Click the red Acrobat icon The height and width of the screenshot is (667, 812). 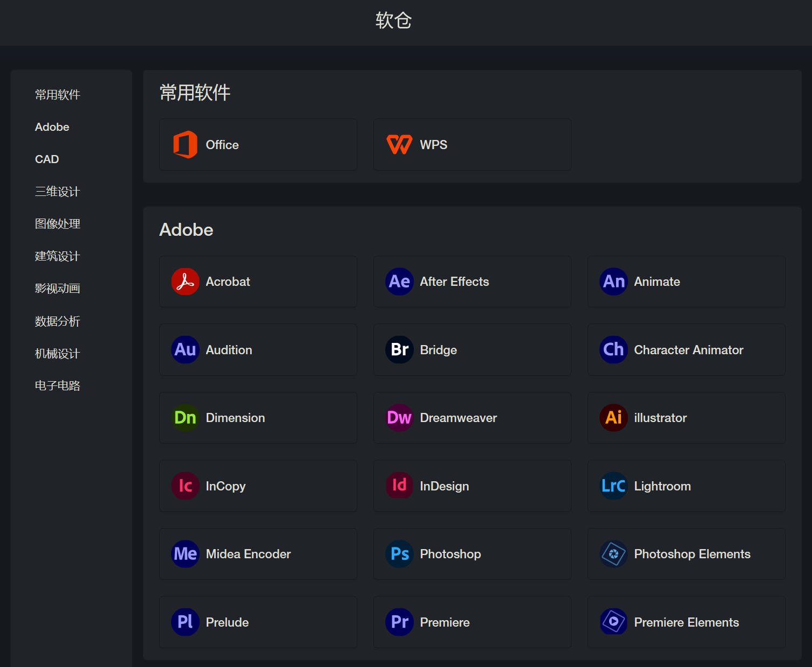[185, 282]
